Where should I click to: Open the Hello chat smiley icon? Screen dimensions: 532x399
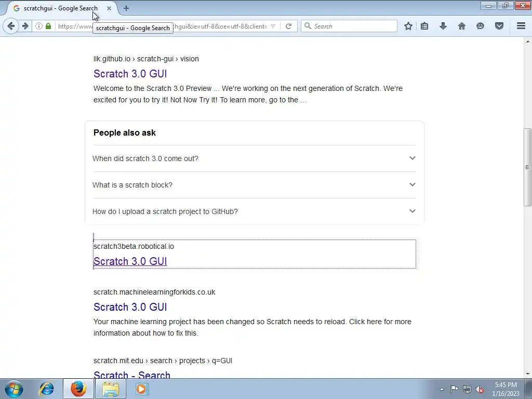tap(480, 26)
